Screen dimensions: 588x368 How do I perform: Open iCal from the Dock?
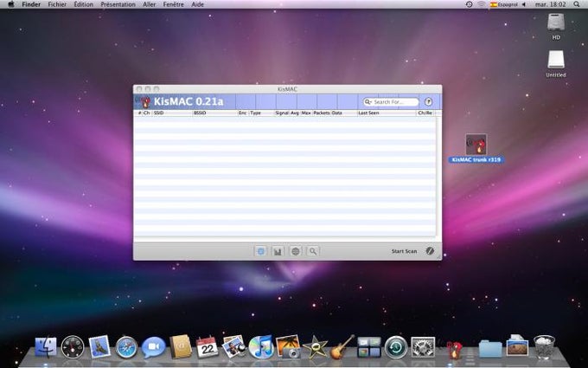(x=207, y=347)
